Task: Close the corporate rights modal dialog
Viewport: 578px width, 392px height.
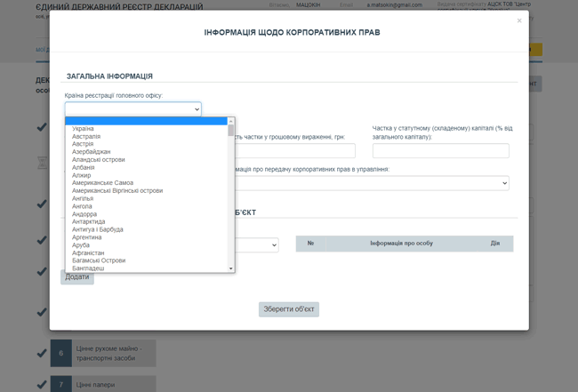Action: 519,20
